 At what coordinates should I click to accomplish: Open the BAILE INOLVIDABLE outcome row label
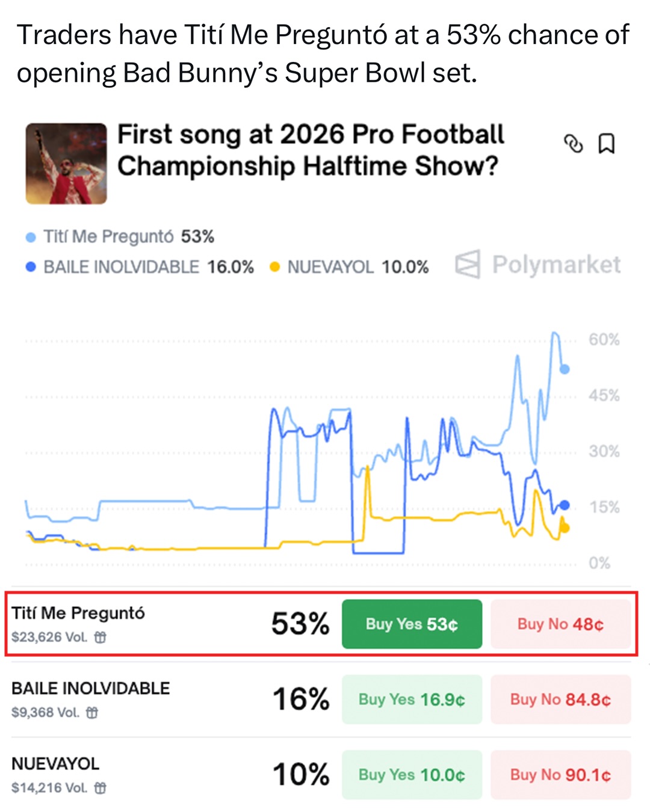tap(91, 688)
